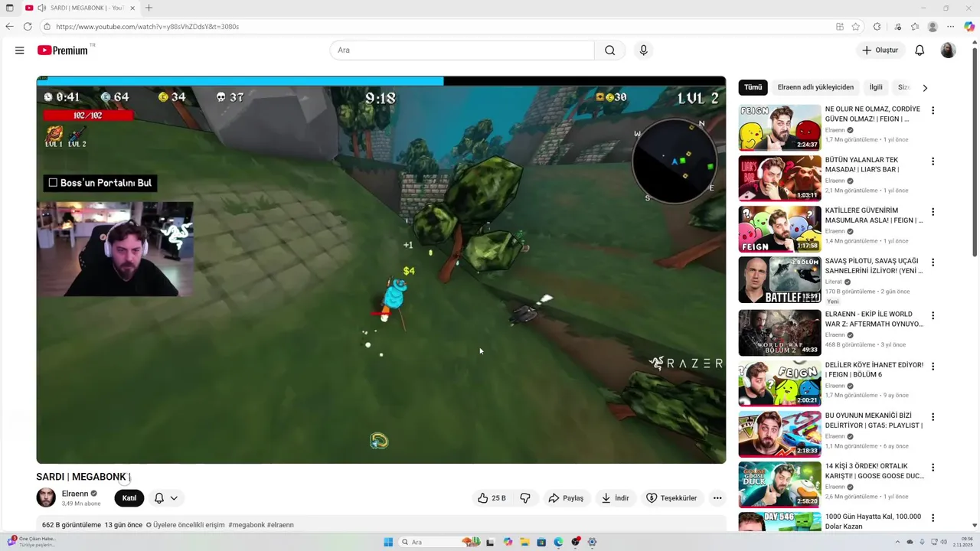This screenshot has width=980, height=551.
Task: Click the #megabonk hashtag
Action: coord(246,525)
